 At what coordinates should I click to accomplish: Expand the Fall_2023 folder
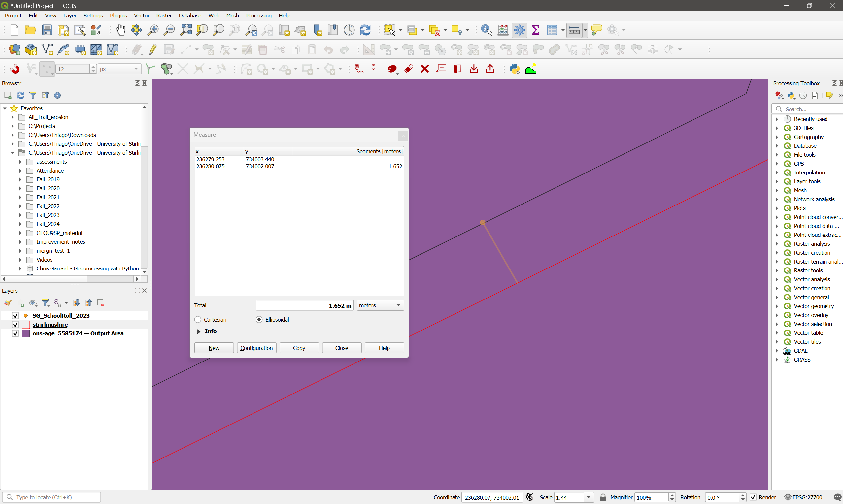[20, 215]
